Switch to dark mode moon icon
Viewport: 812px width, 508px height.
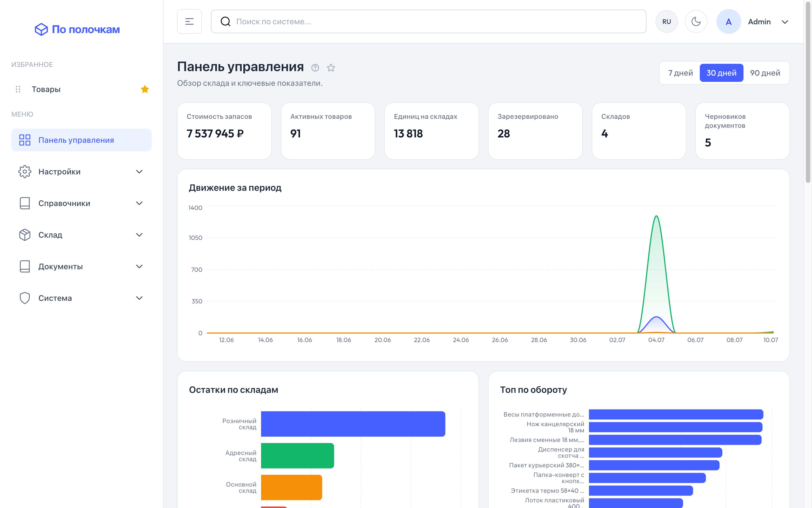coord(696,21)
